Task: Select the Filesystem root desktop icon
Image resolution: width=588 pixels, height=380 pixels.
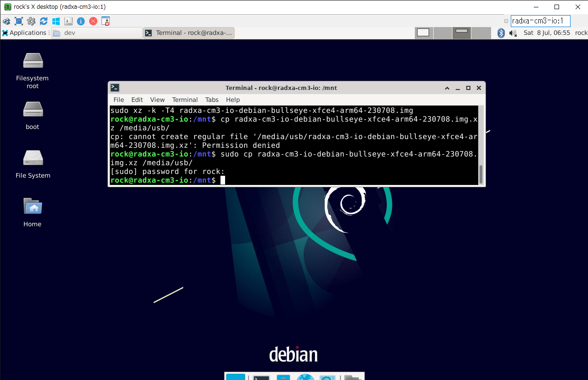Action: tap(33, 70)
